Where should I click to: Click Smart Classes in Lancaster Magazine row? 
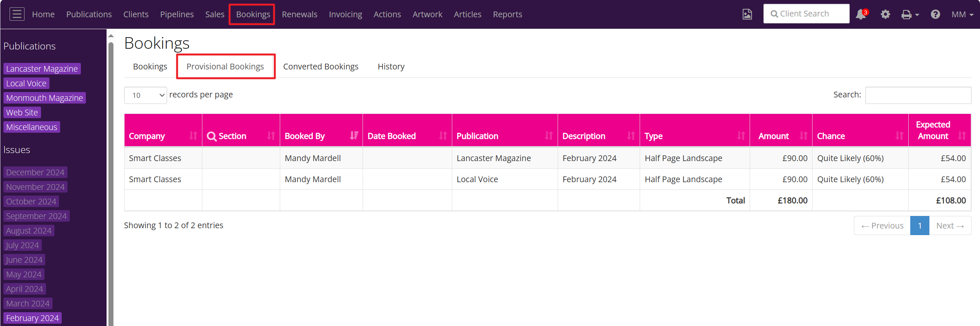(x=155, y=158)
